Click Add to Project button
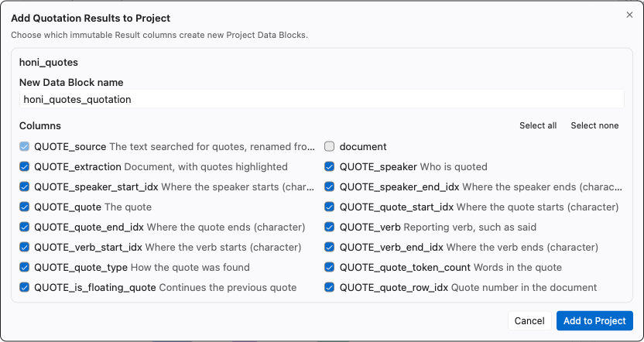This screenshot has height=342, width=644. 594,320
